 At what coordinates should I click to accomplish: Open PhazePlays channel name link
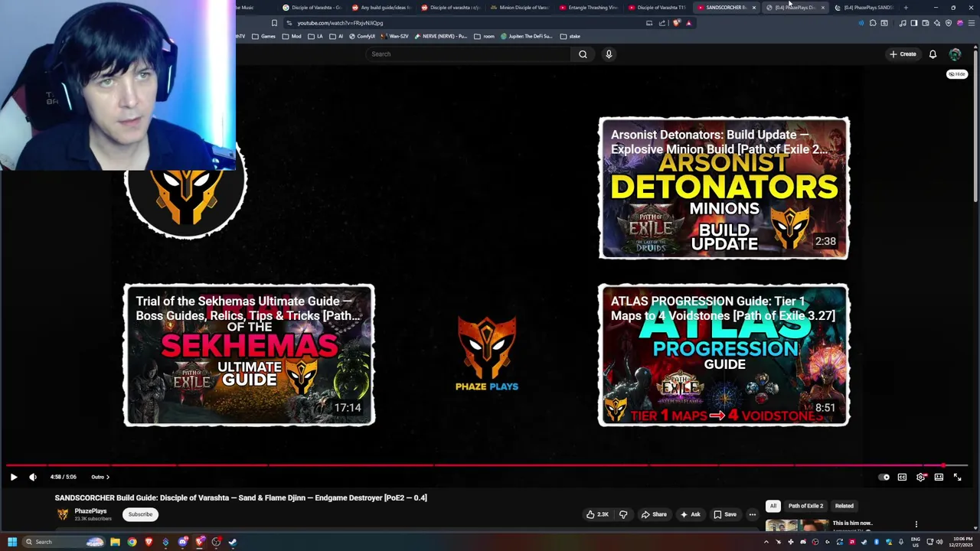90,511
